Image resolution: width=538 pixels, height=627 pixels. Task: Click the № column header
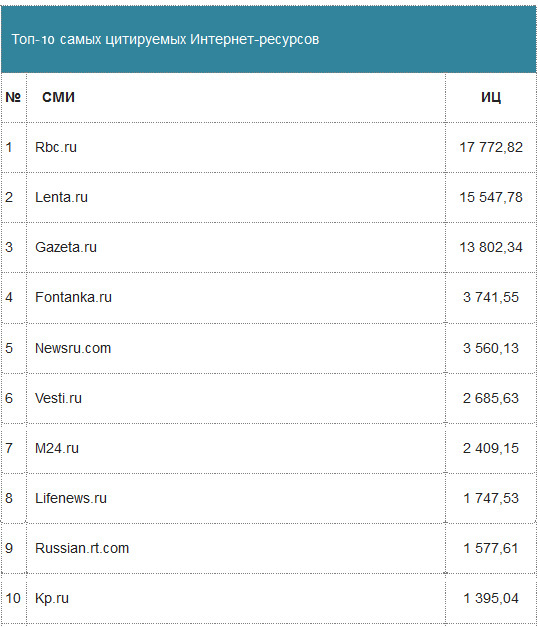click(x=13, y=97)
